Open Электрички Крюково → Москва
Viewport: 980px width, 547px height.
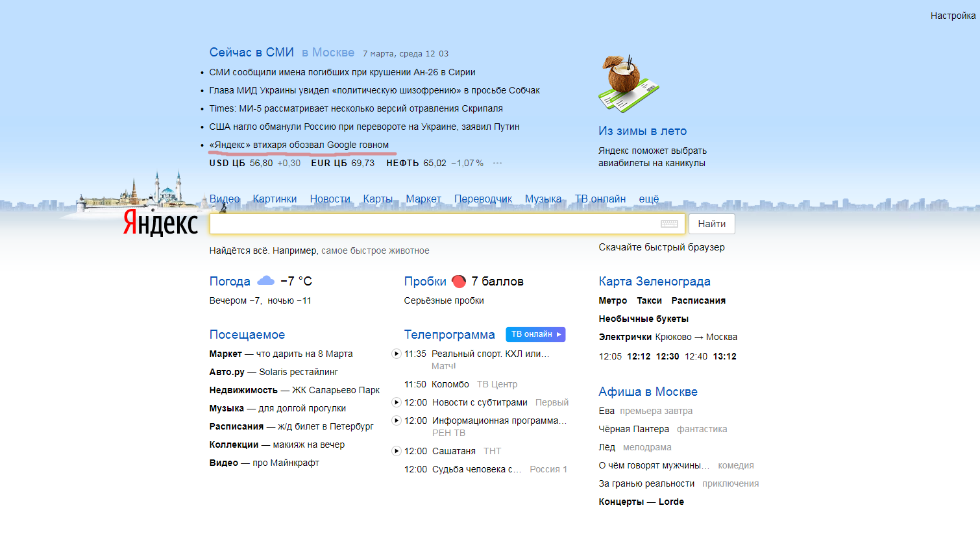pos(668,337)
